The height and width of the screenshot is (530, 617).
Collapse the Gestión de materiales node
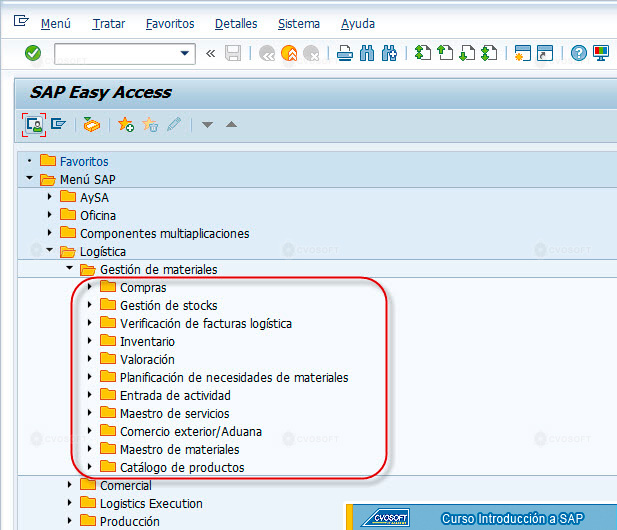(70, 268)
